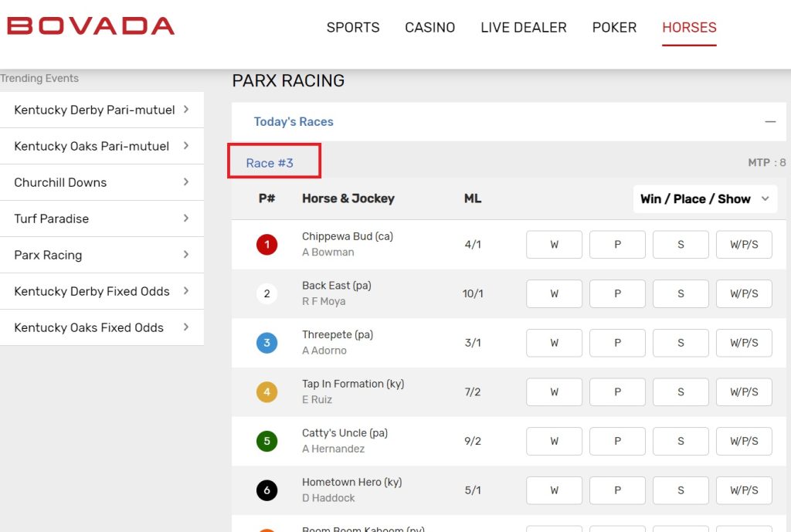Bet Show on Catty's Uncle

[681, 441]
